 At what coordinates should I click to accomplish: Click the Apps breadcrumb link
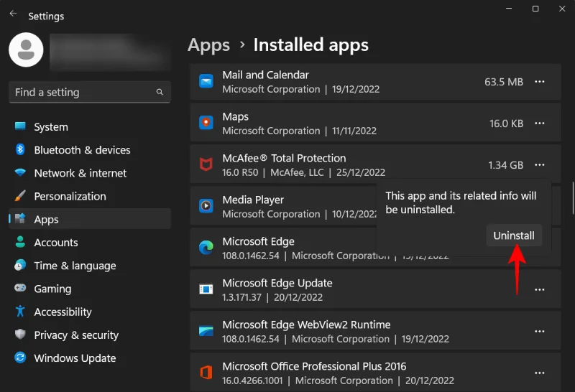coord(208,45)
